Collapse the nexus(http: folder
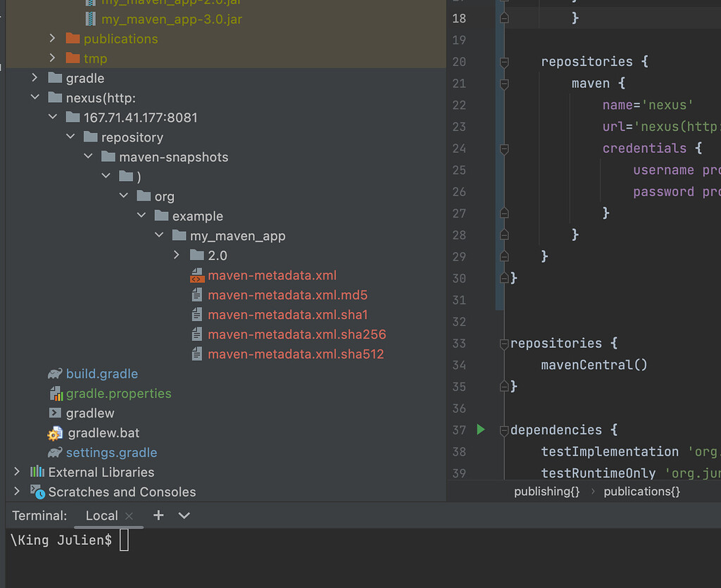Viewport: 721px width, 588px height. pos(35,97)
